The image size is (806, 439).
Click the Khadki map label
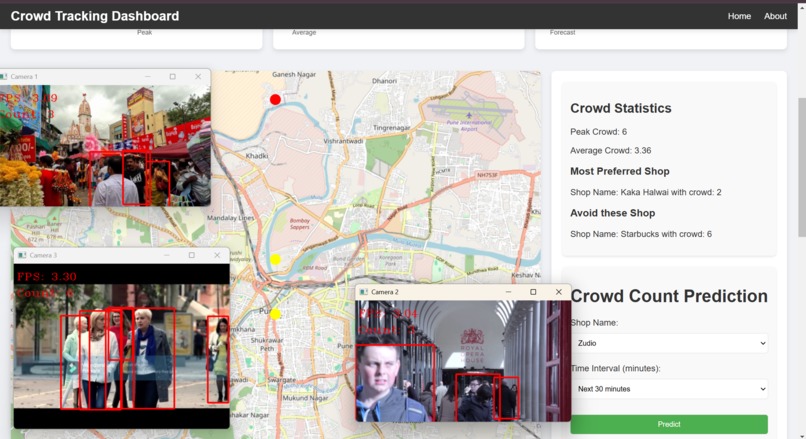click(x=257, y=156)
